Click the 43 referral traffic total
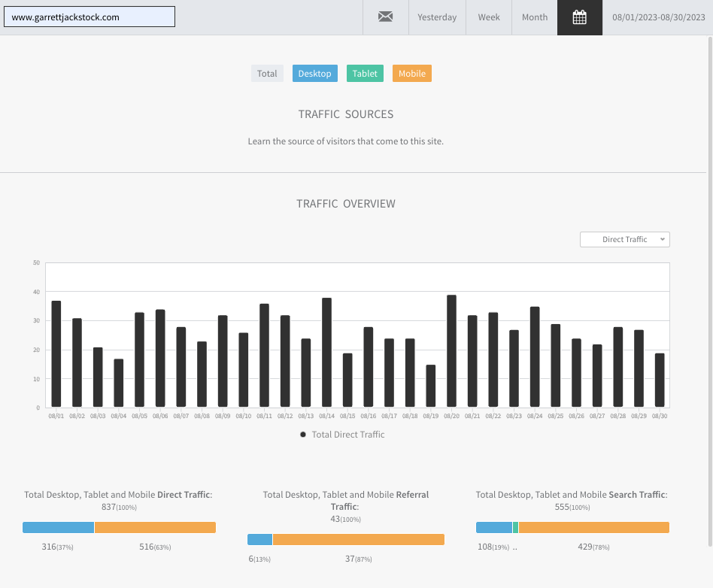Screen dimensions: 713x588 [345, 519]
